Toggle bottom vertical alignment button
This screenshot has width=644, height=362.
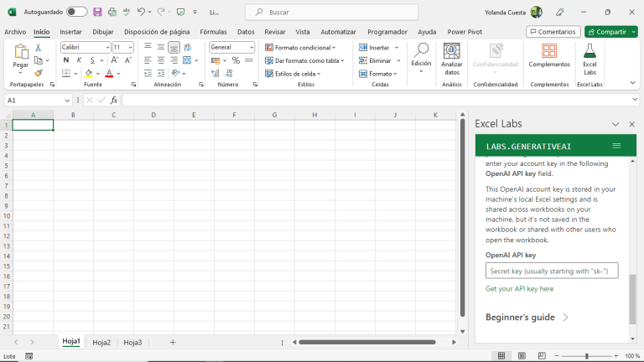pos(174,47)
